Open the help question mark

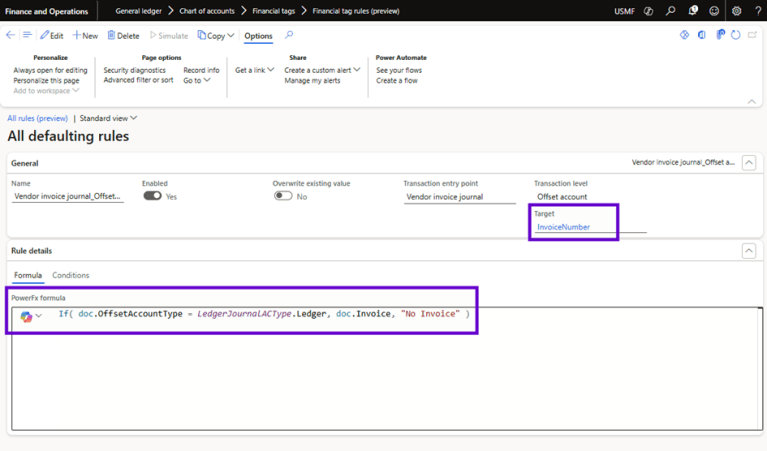click(758, 11)
